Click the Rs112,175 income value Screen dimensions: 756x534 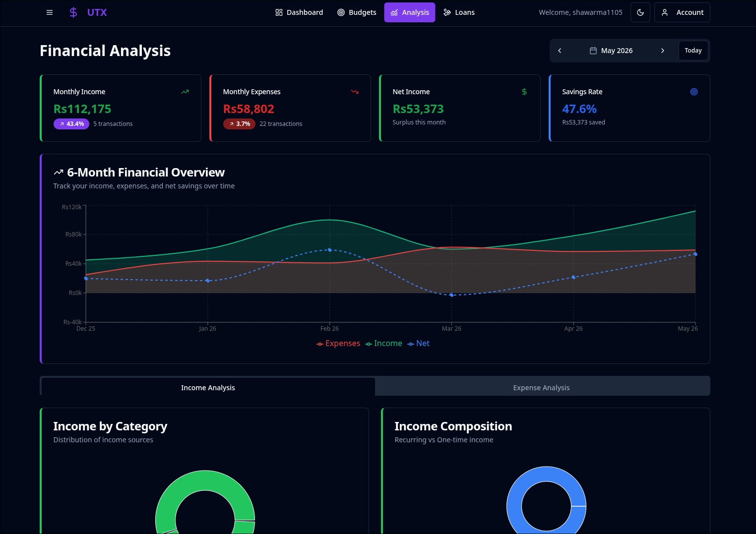[82, 109]
